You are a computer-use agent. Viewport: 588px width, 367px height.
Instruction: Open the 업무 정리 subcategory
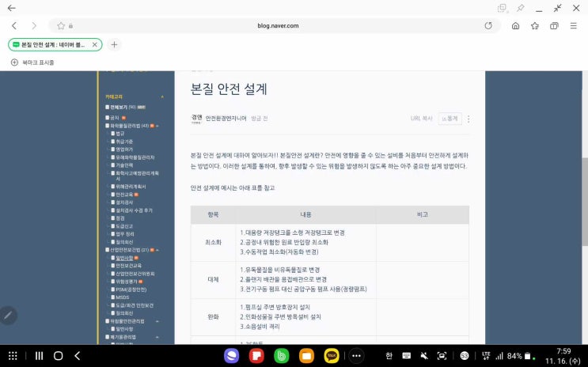(124, 234)
